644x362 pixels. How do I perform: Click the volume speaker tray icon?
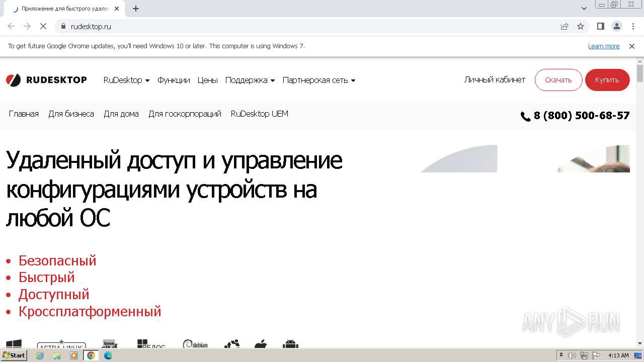572,355
